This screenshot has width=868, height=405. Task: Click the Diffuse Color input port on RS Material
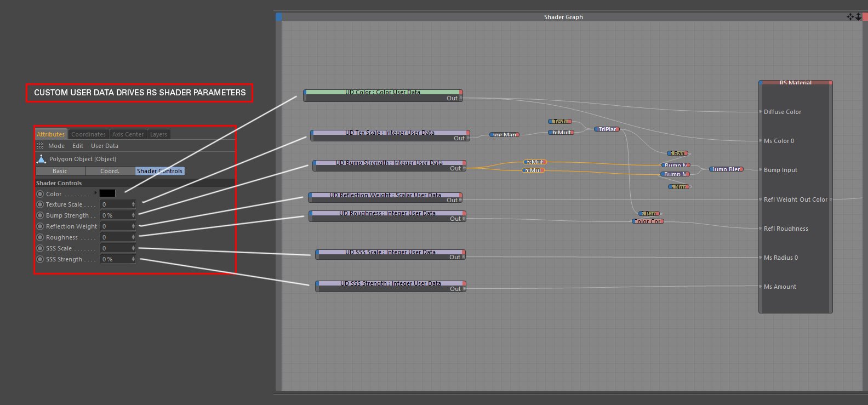click(x=760, y=112)
